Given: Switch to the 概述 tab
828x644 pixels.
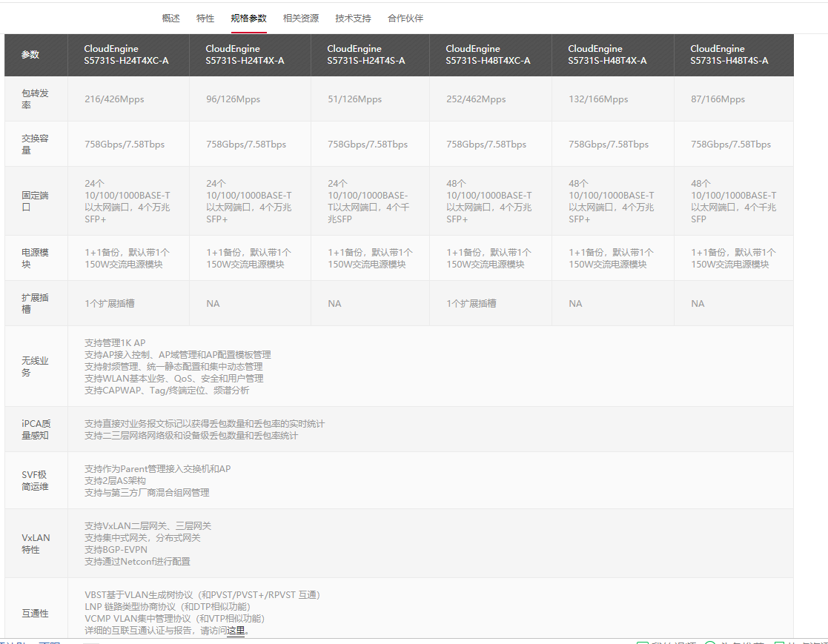Looking at the screenshot, I should (170, 19).
